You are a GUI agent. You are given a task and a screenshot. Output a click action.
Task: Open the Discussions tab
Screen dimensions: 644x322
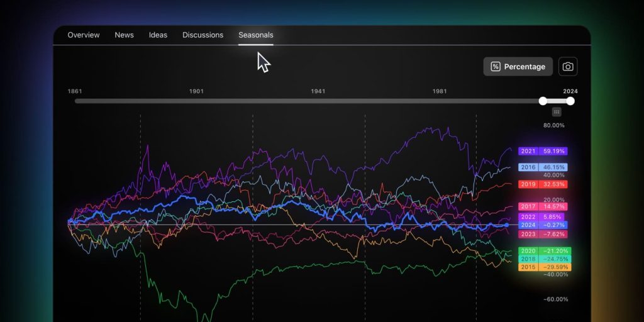click(x=203, y=35)
